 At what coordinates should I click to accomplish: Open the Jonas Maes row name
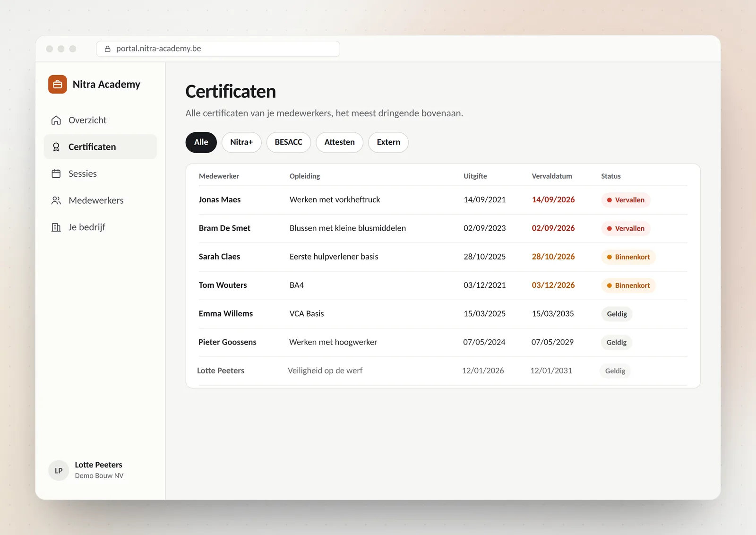pyautogui.click(x=220, y=199)
